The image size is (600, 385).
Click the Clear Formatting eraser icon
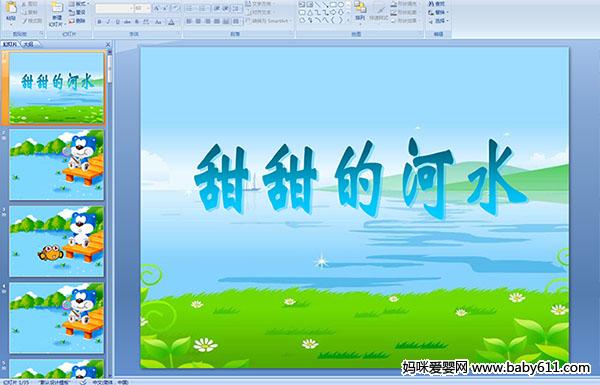pos(175,8)
